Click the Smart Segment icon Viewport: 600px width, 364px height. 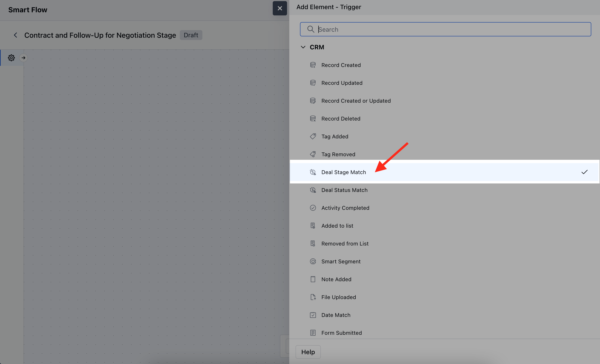point(313,261)
